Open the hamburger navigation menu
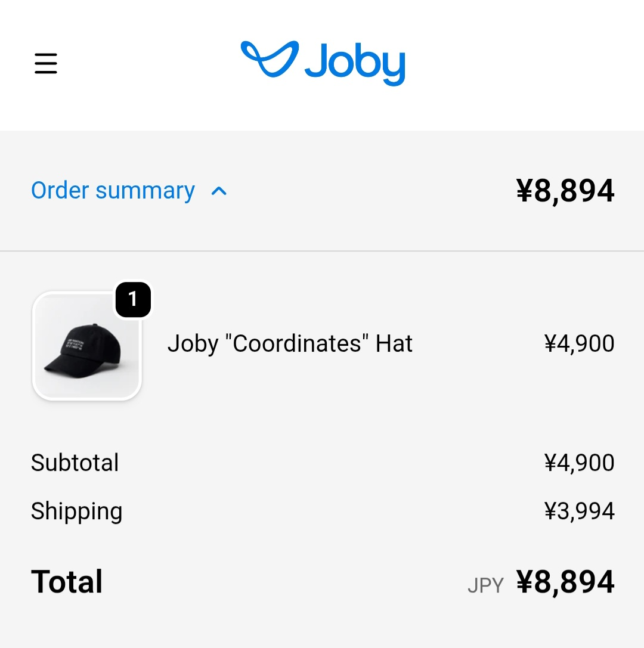This screenshot has height=648, width=644. (x=46, y=63)
